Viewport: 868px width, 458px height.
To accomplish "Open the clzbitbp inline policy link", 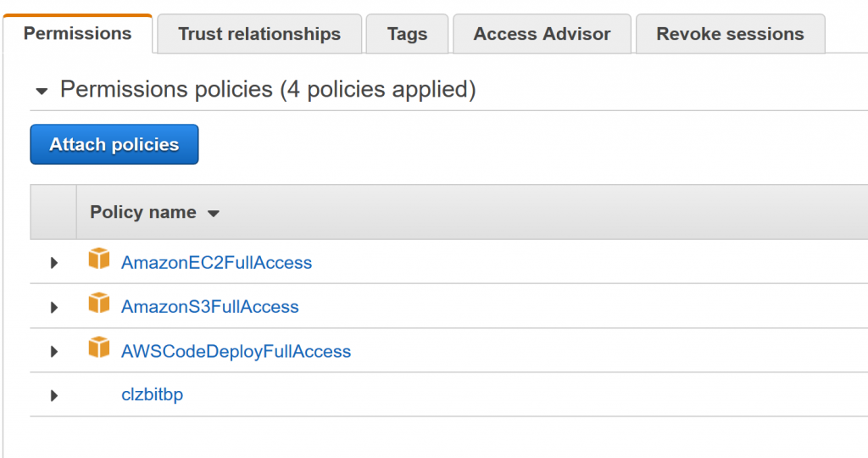I will 153,395.
